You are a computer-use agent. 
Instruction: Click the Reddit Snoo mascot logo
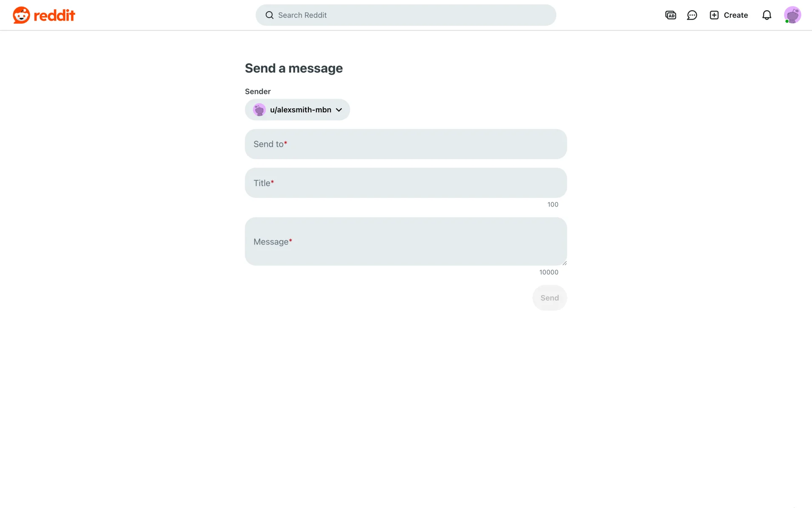pos(21,15)
